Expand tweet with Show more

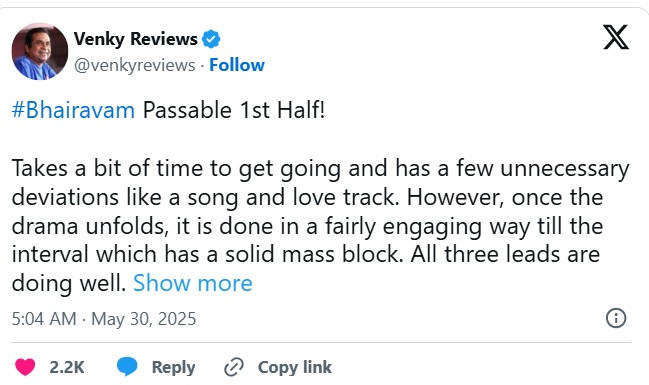pyautogui.click(x=192, y=283)
